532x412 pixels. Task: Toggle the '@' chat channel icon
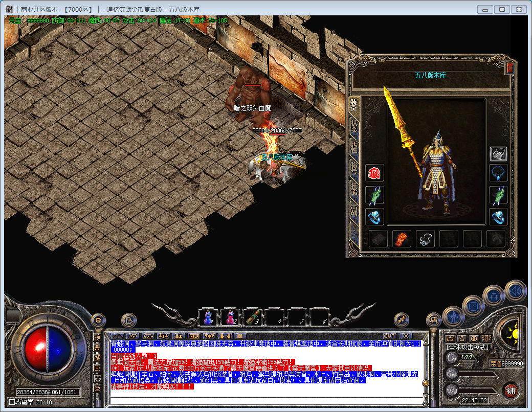coord(97,388)
